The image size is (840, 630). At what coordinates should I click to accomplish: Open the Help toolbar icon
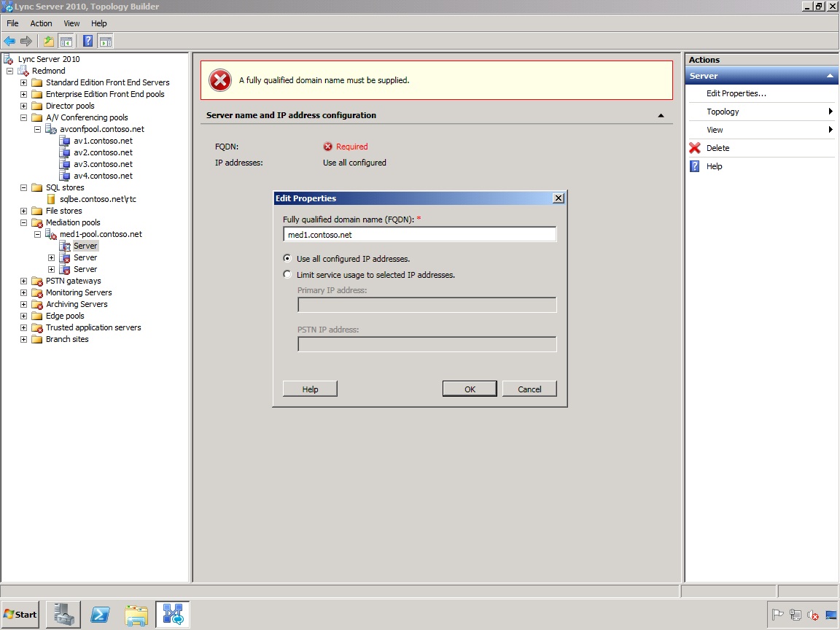[87, 42]
